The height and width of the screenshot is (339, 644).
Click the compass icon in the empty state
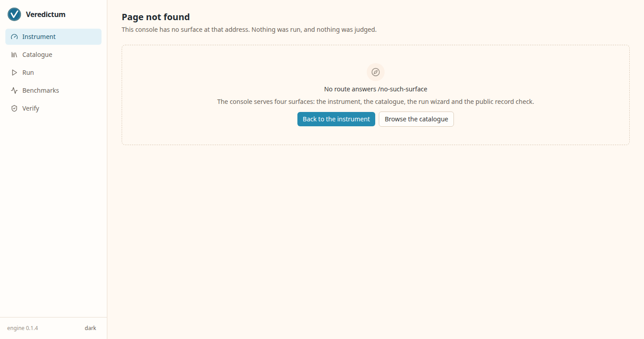(x=376, y=72)
